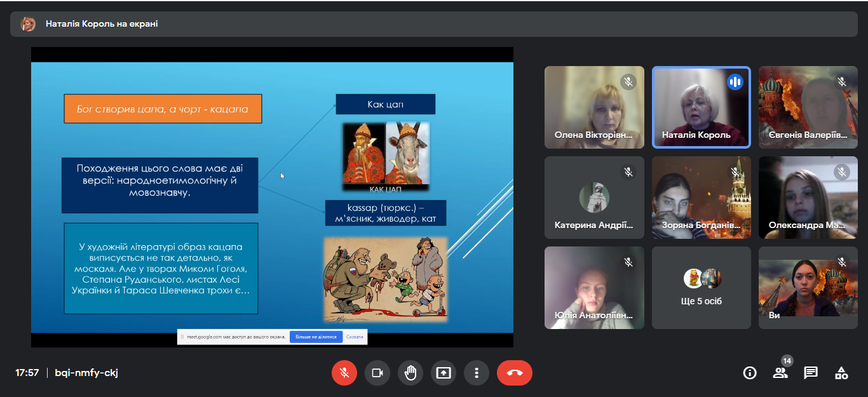
Task: Click the cartoon caricature image on slide
Action: [386, 279]
